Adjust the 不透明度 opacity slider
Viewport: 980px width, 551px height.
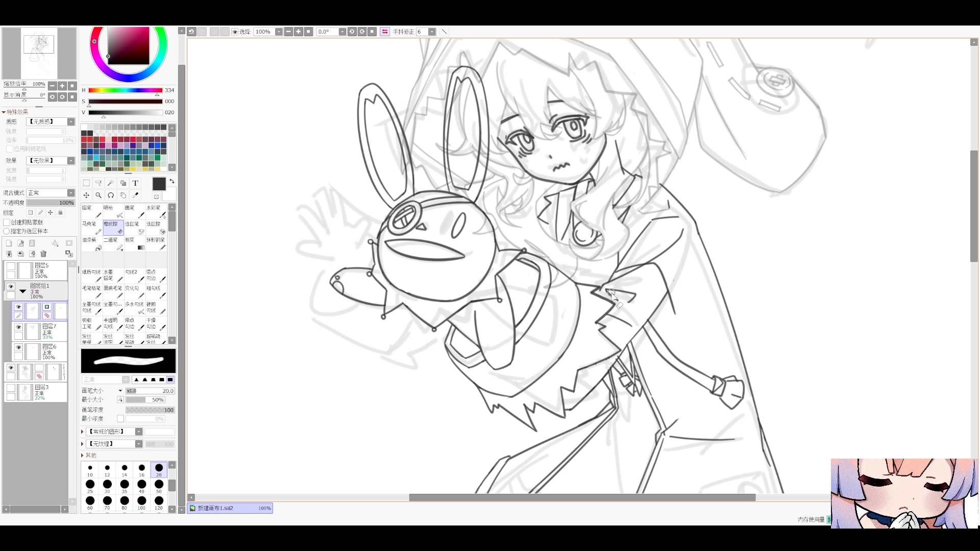click(x=51, y=203)
